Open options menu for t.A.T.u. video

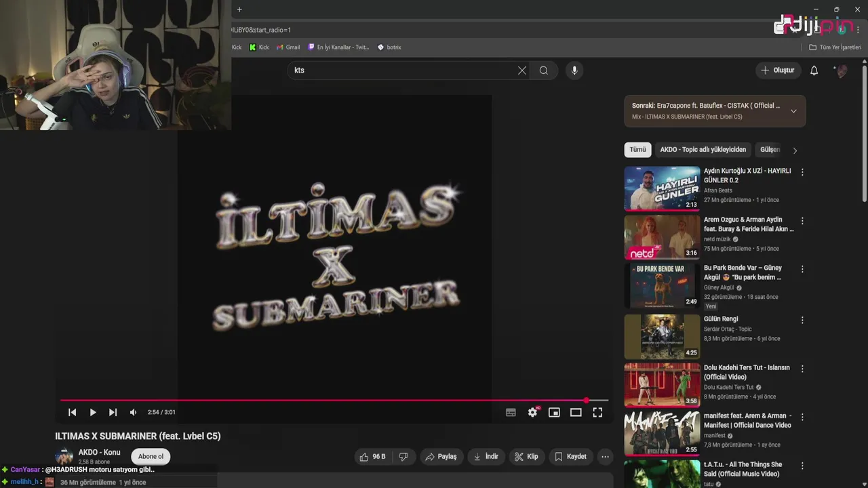[802, 466]
